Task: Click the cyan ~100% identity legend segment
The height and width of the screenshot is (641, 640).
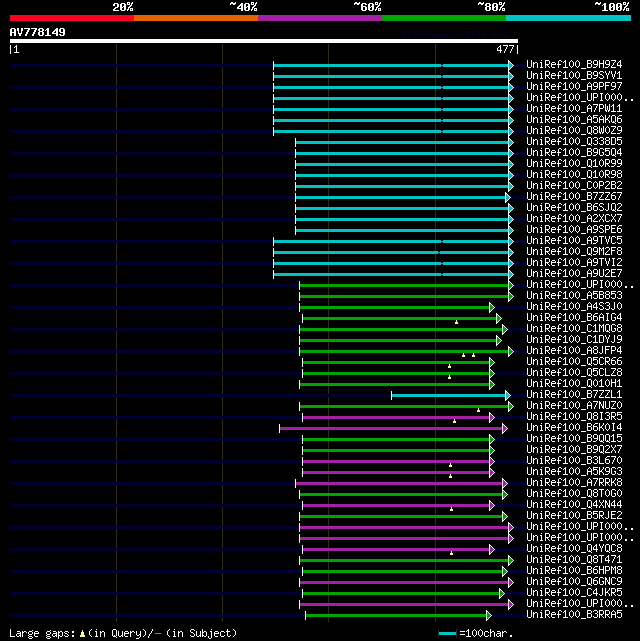Action: pos(568,18)
